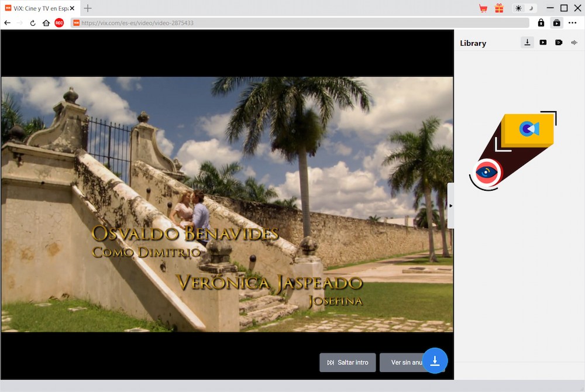Viewport: 585px width, 392px height.
Task: Go back with the back arrow
Action: pyautogui.click(x=7, y=23)
